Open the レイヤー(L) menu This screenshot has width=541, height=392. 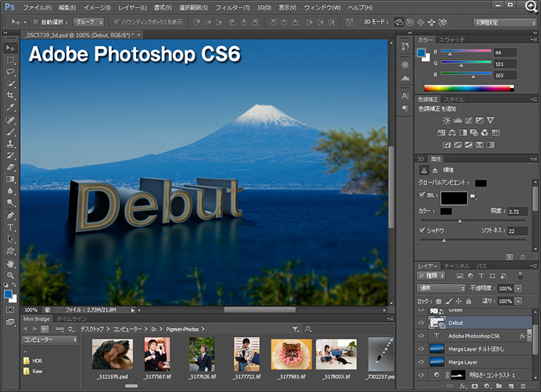[132, 8]
